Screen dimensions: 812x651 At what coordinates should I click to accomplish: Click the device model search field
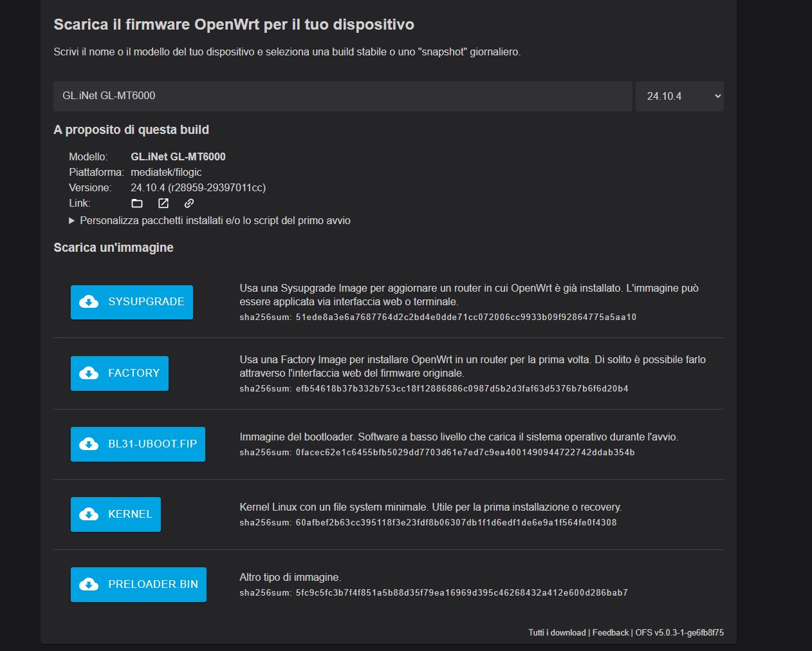pyautogui.click(x=343, y=96)
